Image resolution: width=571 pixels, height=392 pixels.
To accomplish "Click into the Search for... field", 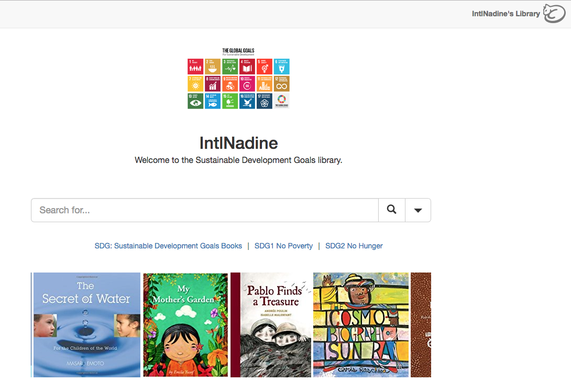I will click(x=205, y=210).
